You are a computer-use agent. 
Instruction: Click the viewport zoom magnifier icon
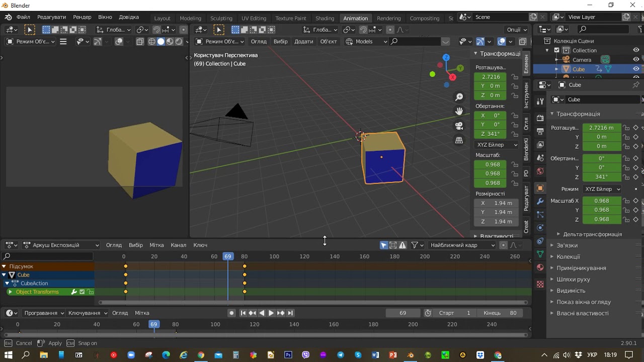pos(459,97)
